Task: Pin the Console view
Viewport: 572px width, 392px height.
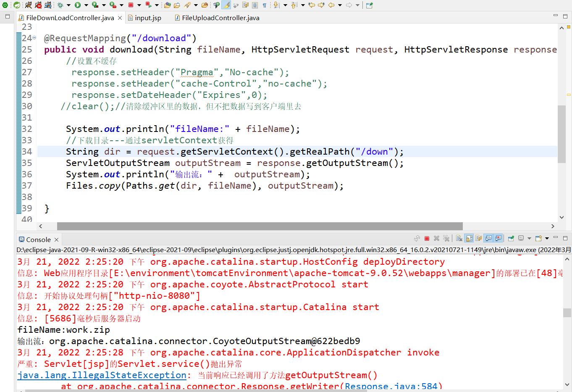Action: click(x=511, y=238)
